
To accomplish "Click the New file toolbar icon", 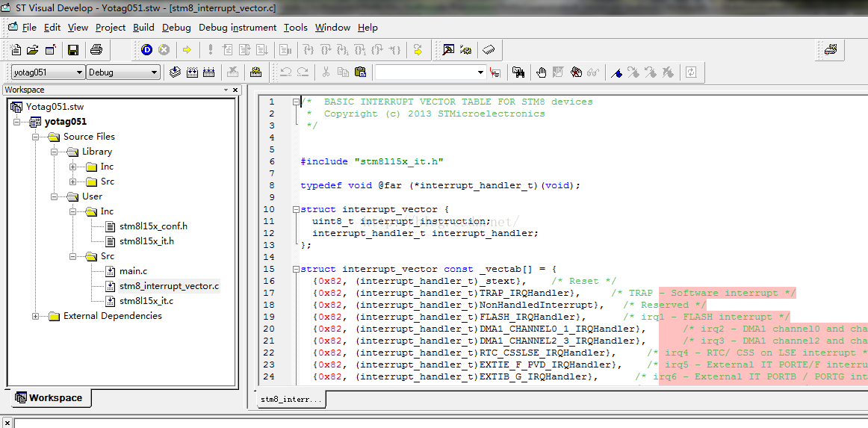I will tap(16, 50).
